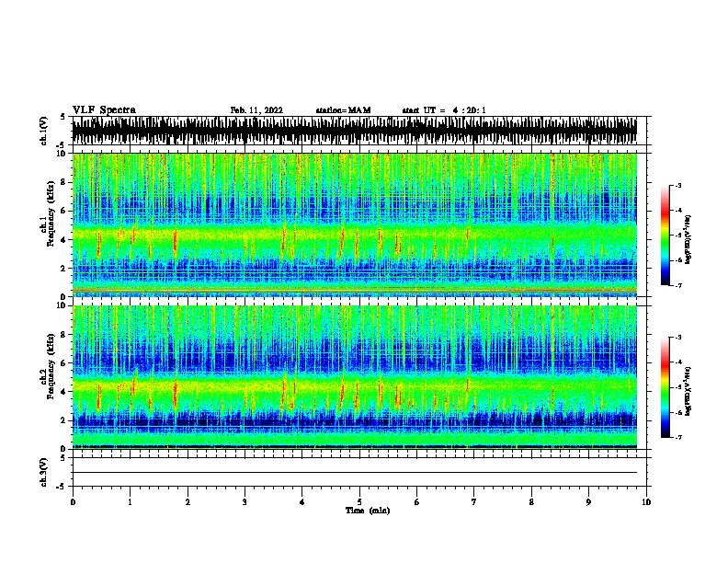
Task: Click the ch.1 spectrogram panel
Action: 355,224
